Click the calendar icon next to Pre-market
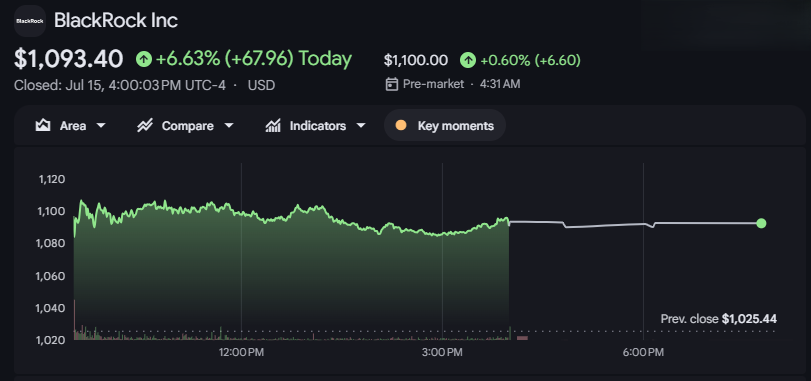The image size is (811, 381). pos(392,84)
